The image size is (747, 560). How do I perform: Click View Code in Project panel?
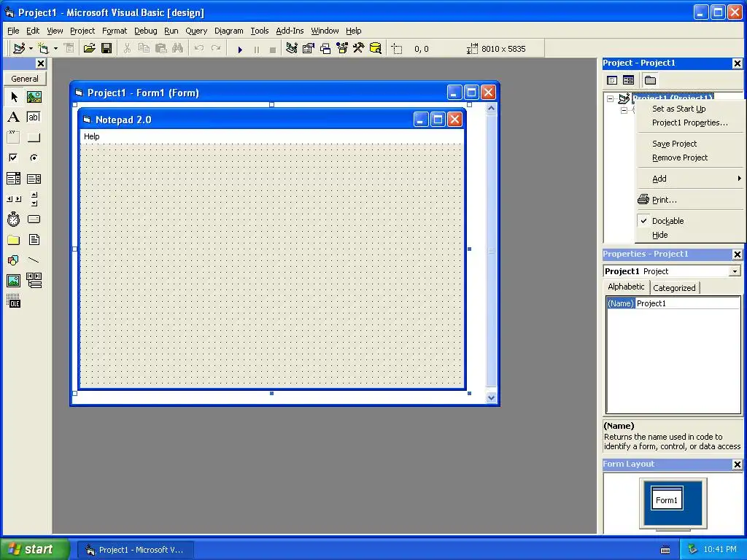(612, 80)
